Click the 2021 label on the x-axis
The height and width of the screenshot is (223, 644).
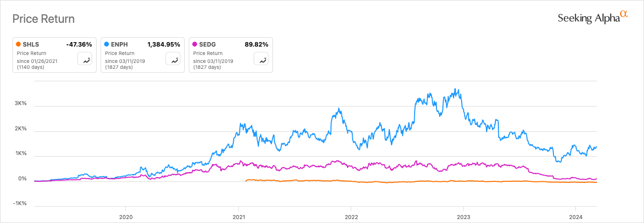[238, 217]
